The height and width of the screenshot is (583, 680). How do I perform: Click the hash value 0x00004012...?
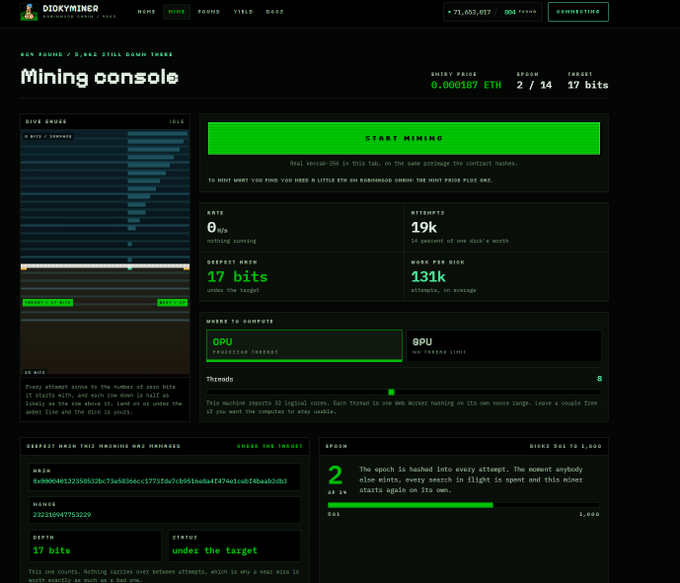click(x=160, y=481)
